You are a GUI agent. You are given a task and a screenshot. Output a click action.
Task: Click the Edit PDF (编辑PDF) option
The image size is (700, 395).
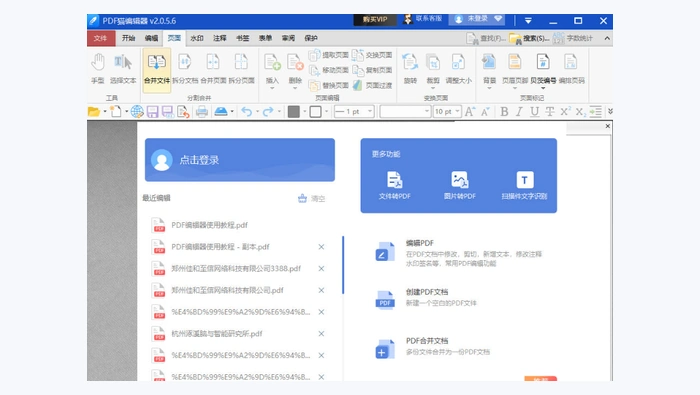(x=458, y=252)
